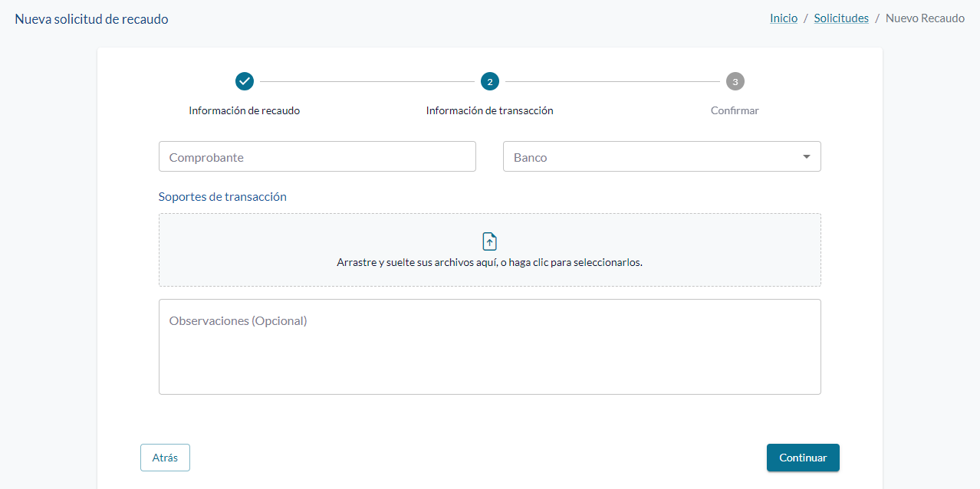Click the Nueva solicitud de recaudo title
This screenshot has height=489, width=980.
coord(92,19)
